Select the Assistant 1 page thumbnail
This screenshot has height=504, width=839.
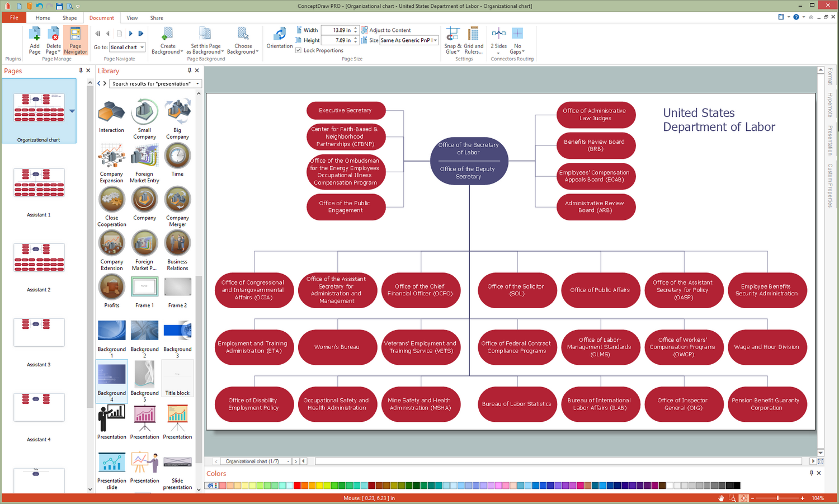tap(39, 183)
